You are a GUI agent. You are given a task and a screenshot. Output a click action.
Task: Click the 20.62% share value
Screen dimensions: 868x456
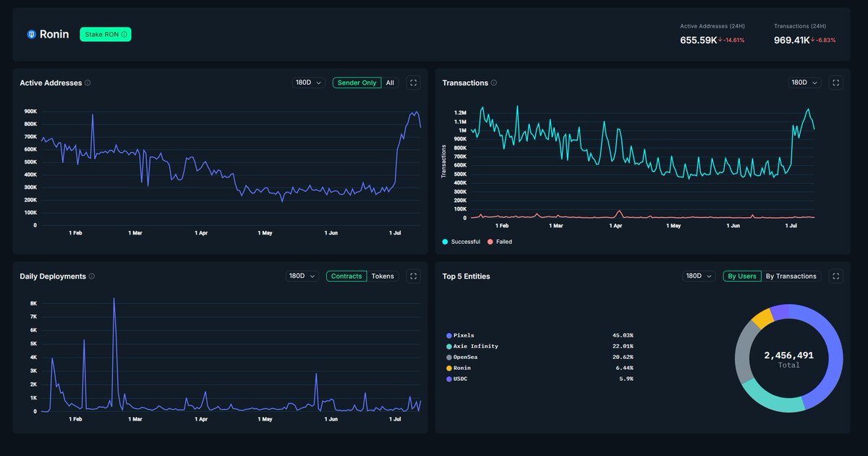(623, 358)
